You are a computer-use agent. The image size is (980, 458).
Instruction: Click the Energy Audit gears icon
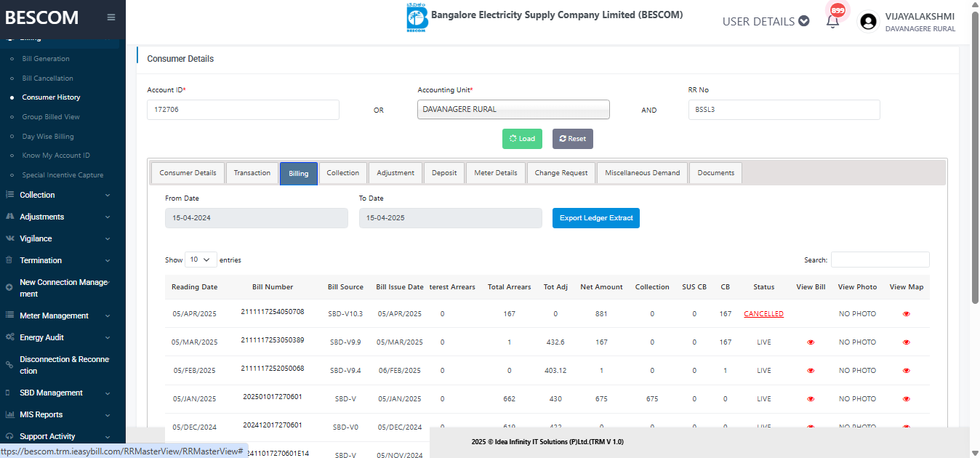(9, 337)
